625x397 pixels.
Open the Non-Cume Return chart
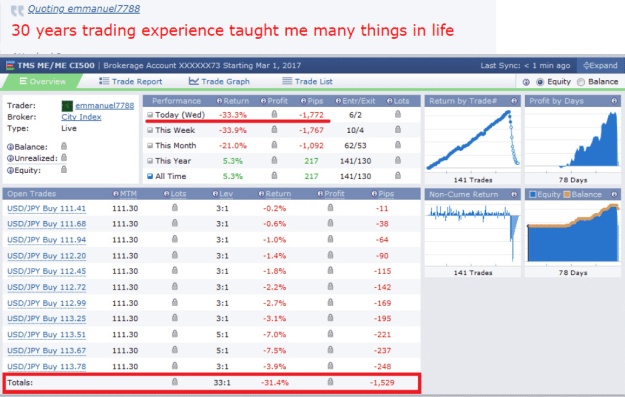point(473,233)
